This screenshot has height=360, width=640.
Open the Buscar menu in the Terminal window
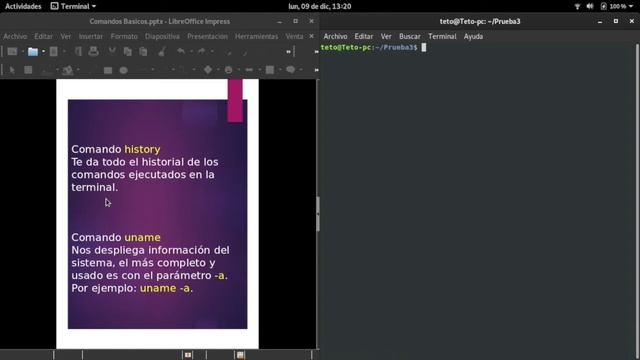click(x=410, y=36)
